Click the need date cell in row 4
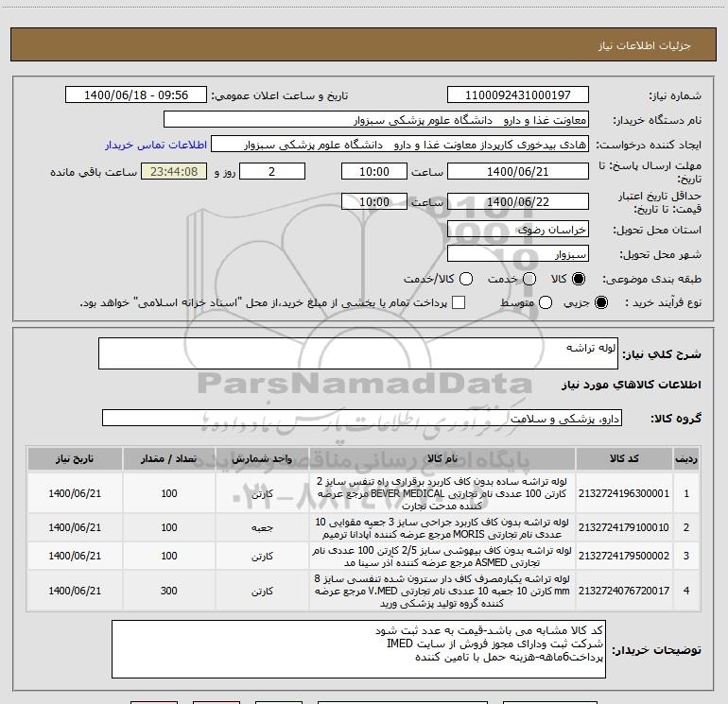This screenshot has width=728, height=704. click(75, 591)
